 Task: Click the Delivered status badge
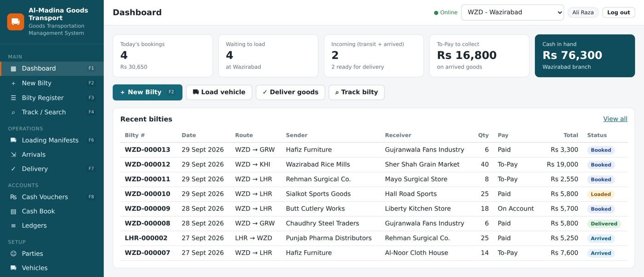pyautogui.click(x=604, y=224)
